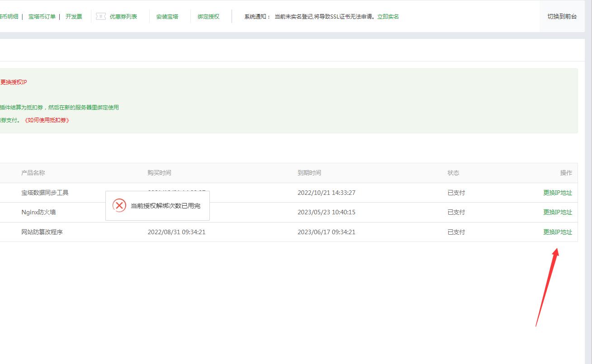Click the 立即实名 link

coord(388,16)
